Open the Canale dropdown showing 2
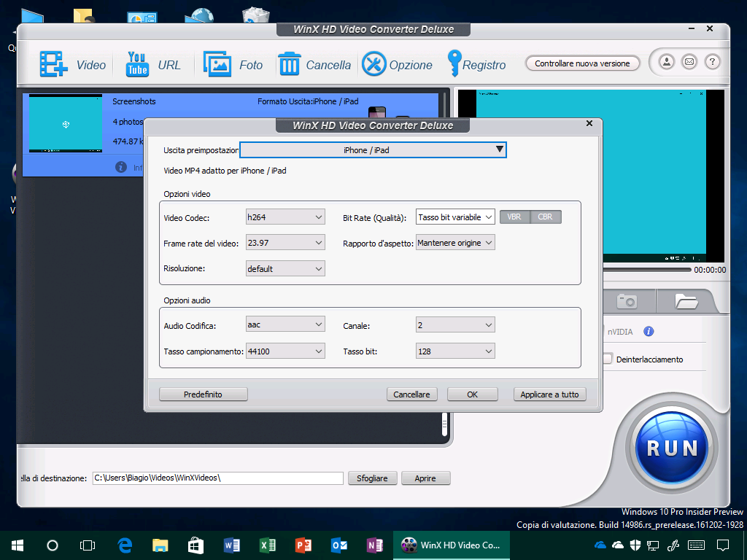 455,324
